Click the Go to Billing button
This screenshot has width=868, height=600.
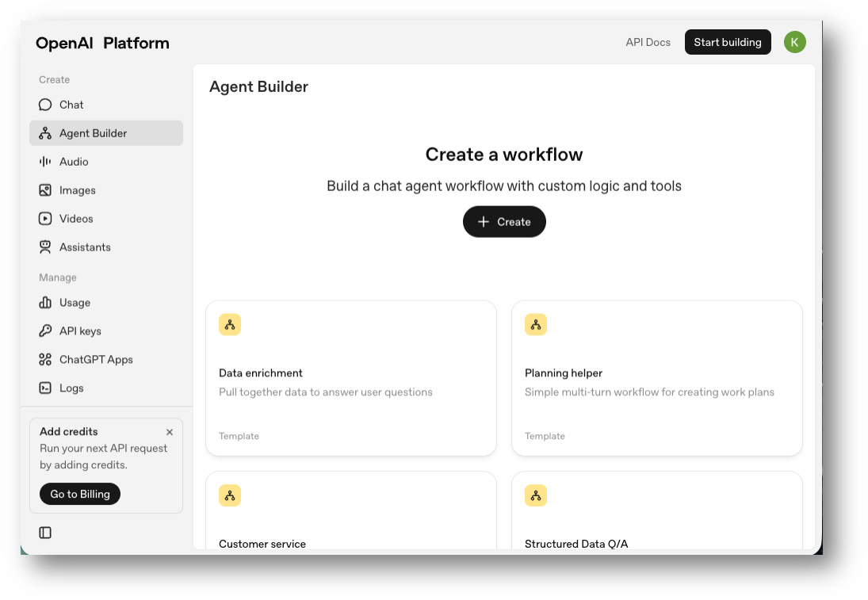(x=80, y=494)
